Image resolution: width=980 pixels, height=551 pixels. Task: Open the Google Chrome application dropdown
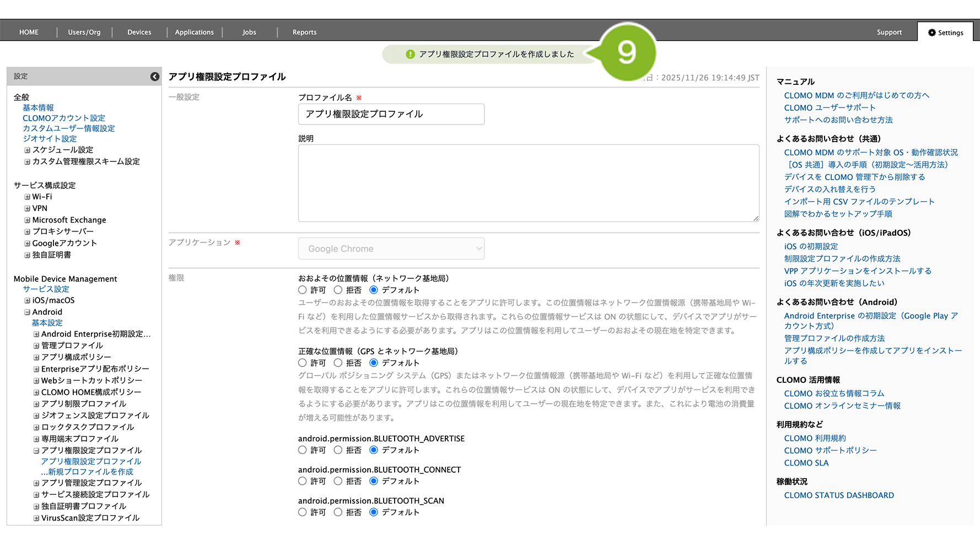[x=391, y=249]
